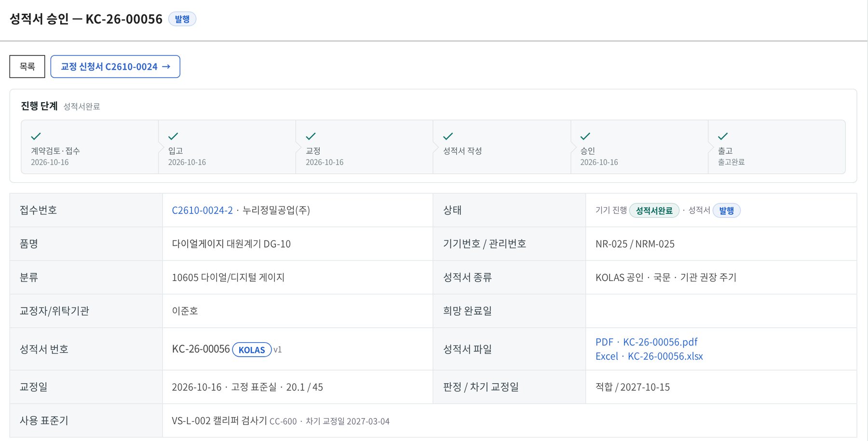The width and height of the screenshot is (868, 441).
Task: Click checkmark icon of 출고 step
Action: click(x=723, y=136)
